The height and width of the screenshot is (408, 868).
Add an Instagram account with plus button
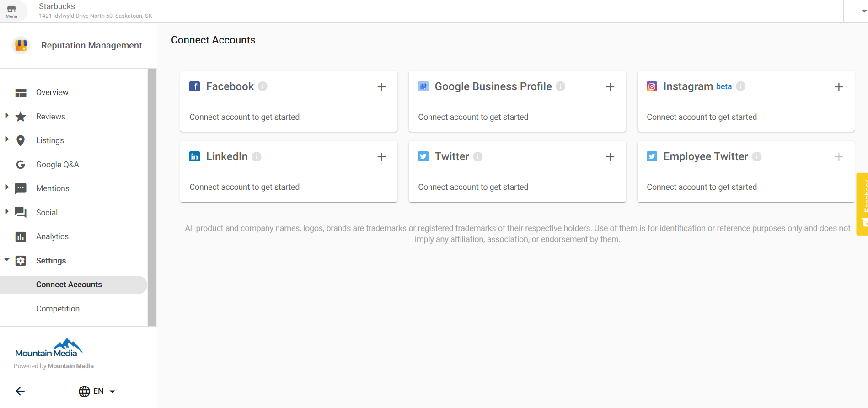[839, 87]
